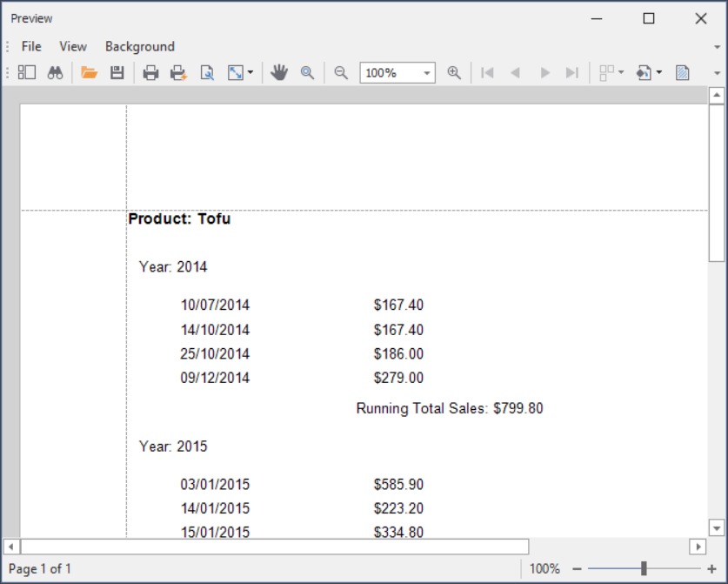The image size is (728, 584).
Task: Click the Zoom In icon
Action: (454, 72)
